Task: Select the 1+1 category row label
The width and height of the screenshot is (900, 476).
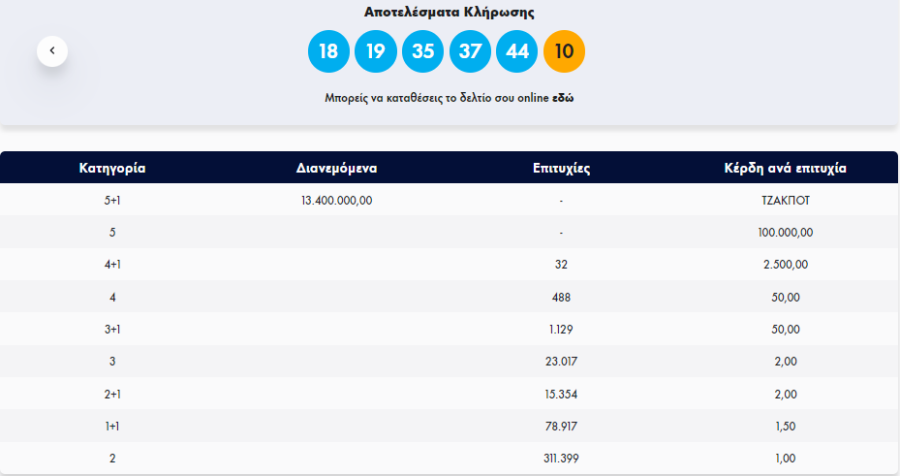Action: [112, 425]
